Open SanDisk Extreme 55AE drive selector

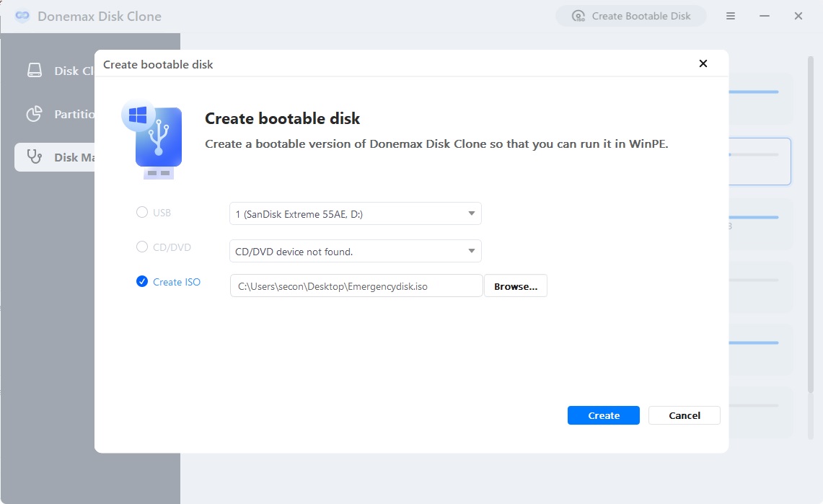tap(355, 213)
